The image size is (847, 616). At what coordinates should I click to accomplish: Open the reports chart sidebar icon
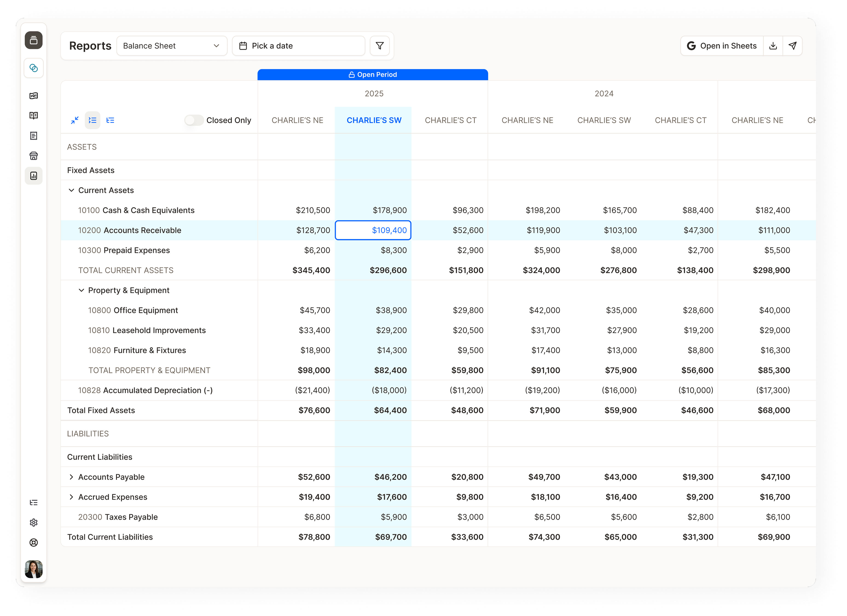click(x=34, y=176)
